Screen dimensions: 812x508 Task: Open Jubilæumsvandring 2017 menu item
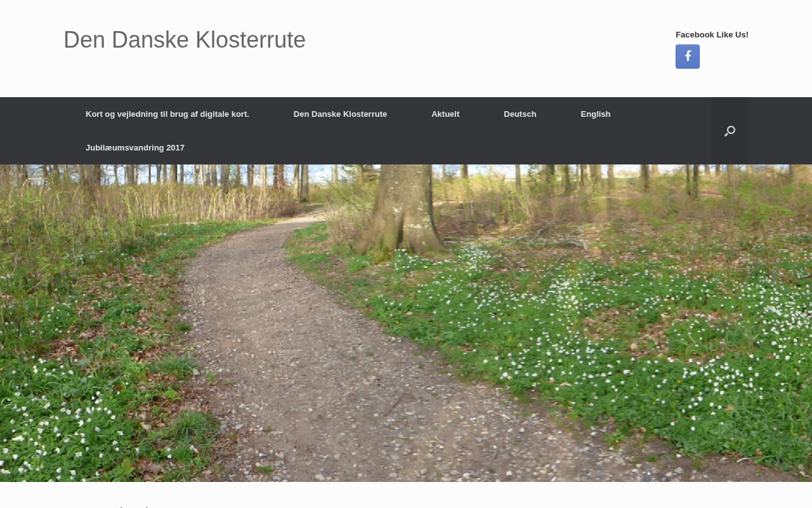pyautogui.click(x=135, y=148)
